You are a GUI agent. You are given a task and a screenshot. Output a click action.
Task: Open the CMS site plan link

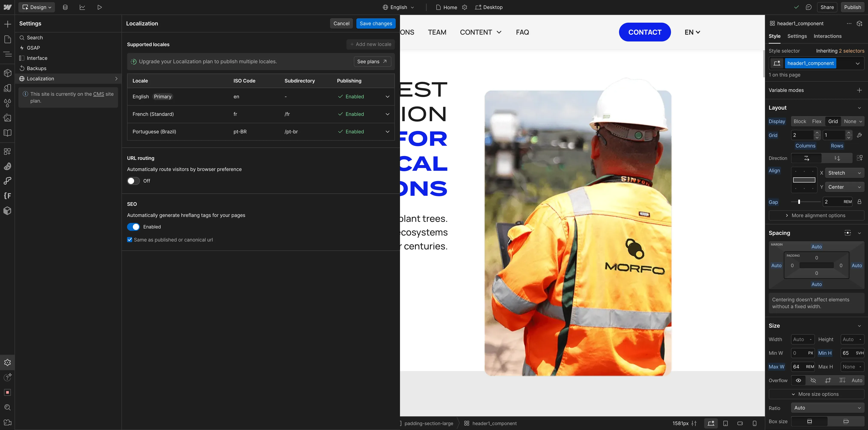pyautogui.click(x=99, y=94)
